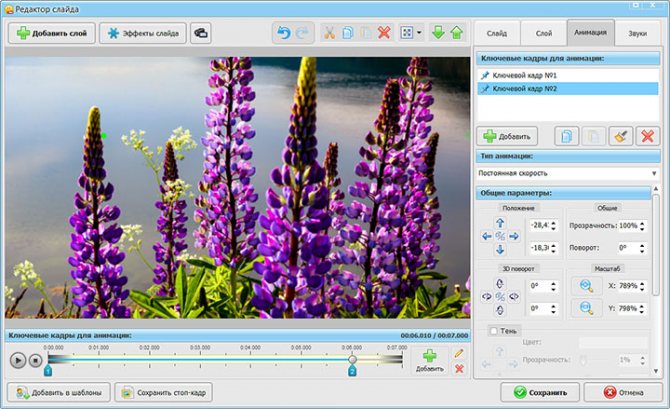Click the Добавить слой button
The width and height of the screenshot is (670, 409).
tap(50, 33)
